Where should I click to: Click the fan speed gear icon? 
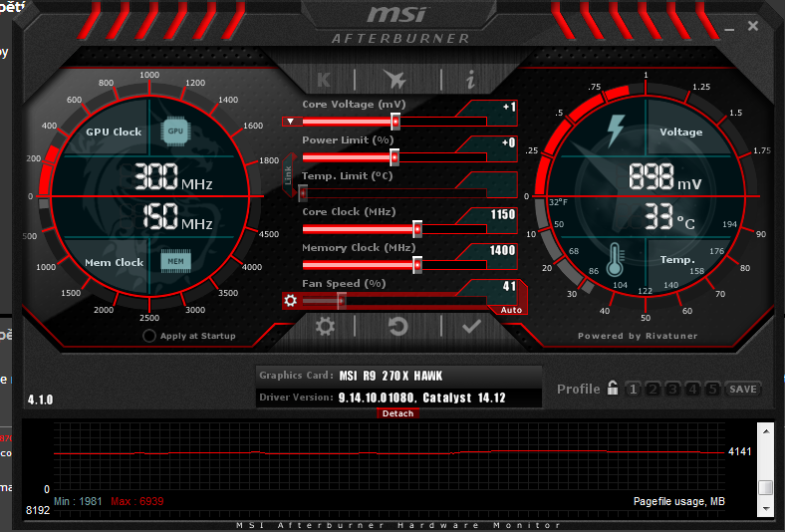[x=290, y=300]
